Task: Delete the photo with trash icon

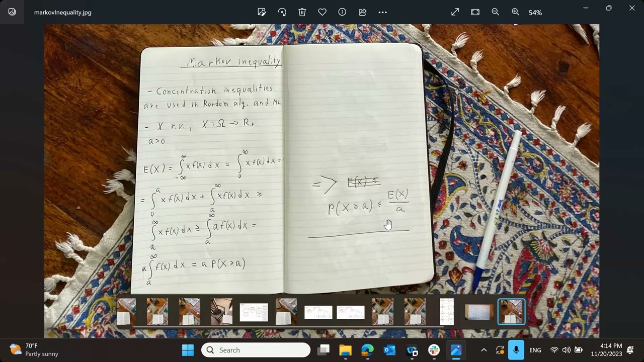Action: (302, 12)
